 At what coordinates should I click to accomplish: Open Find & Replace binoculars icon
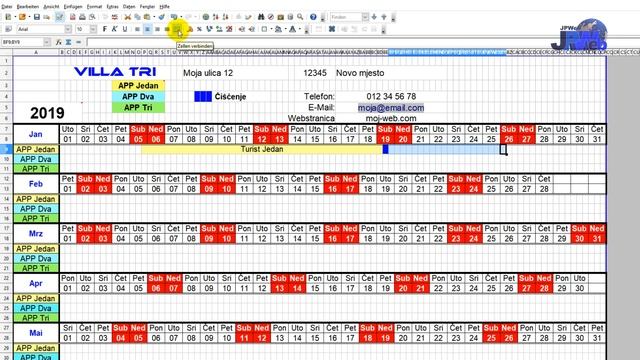tap(261, 17)
